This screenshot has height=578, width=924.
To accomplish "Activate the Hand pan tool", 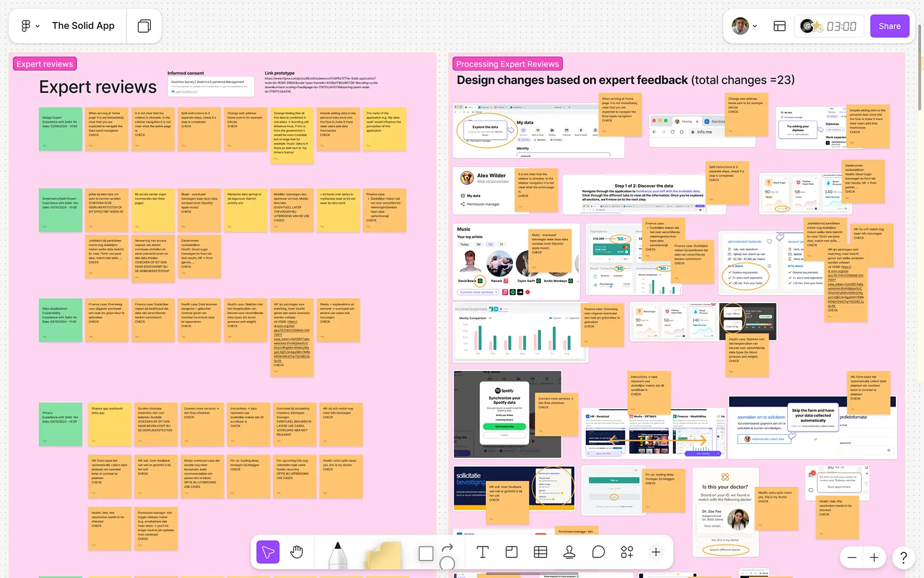I will (296, 552).
